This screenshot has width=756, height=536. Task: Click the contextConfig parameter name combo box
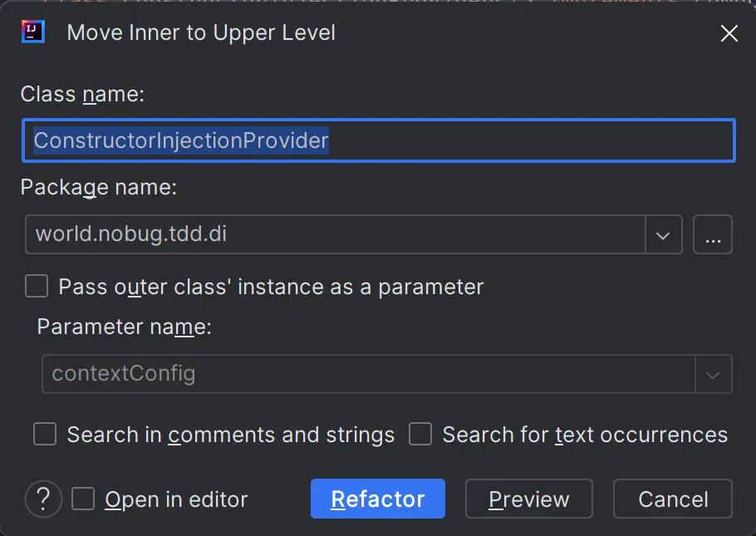tap(368, 374)
